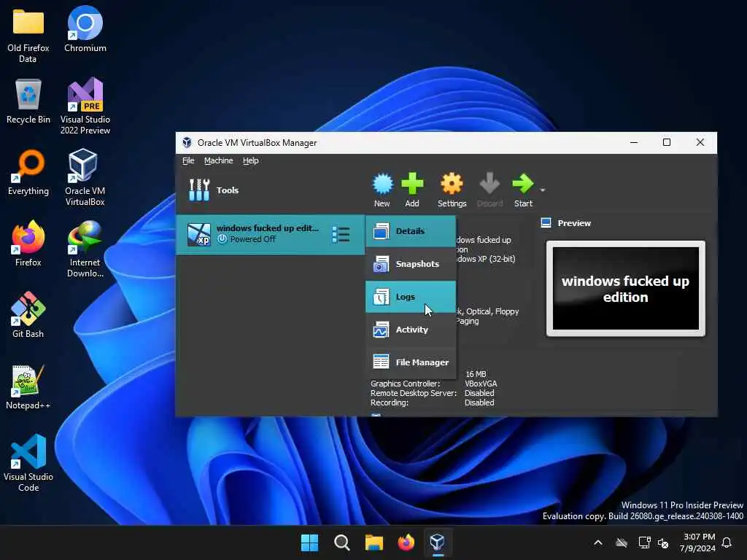747x560 pixels.
Task: Start the VM with the green arrow
Action: [523, 190]
